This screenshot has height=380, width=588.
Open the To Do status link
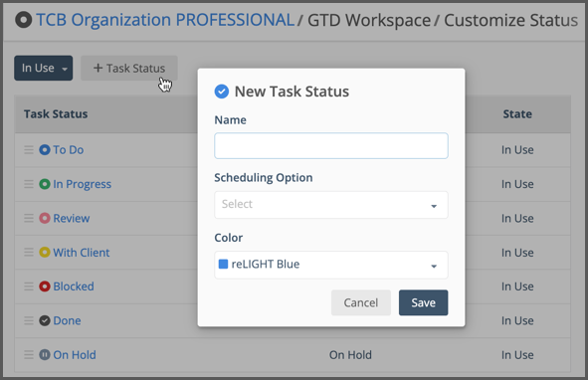point(69,150)
